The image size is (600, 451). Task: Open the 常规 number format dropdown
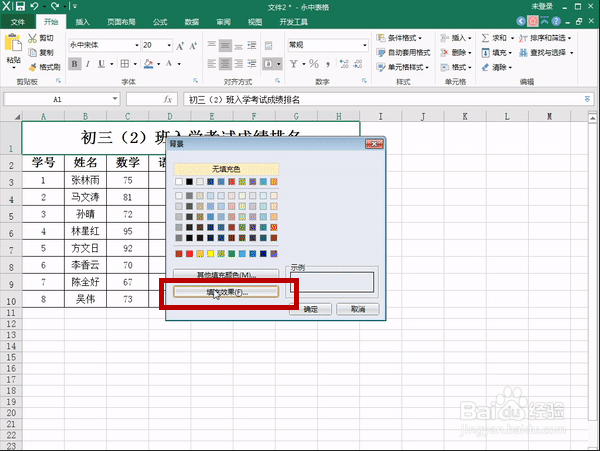pos(364,46)
